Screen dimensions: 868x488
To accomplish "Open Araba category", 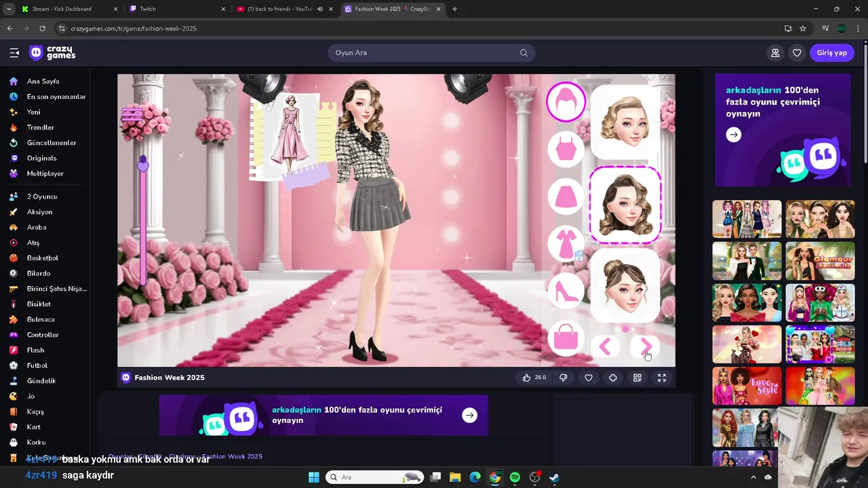I will (45, 227).
